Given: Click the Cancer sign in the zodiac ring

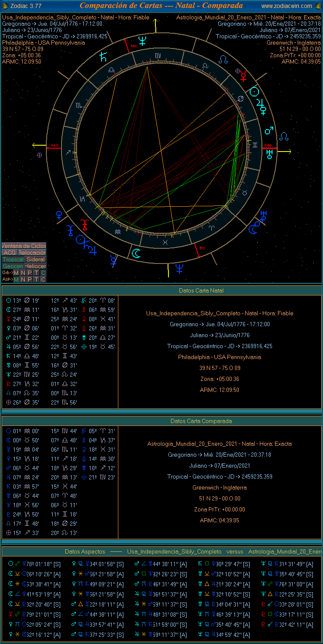Looking at the screenshot, I should 240,98.
